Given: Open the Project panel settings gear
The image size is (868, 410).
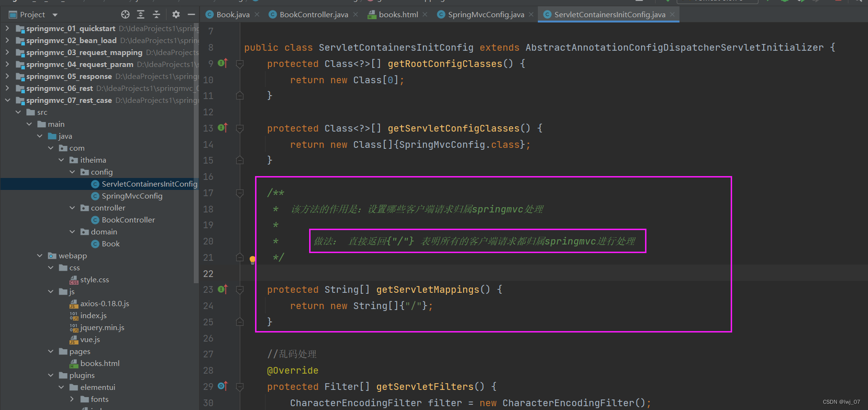Looking at the screenshot, I should coord(176,14).
